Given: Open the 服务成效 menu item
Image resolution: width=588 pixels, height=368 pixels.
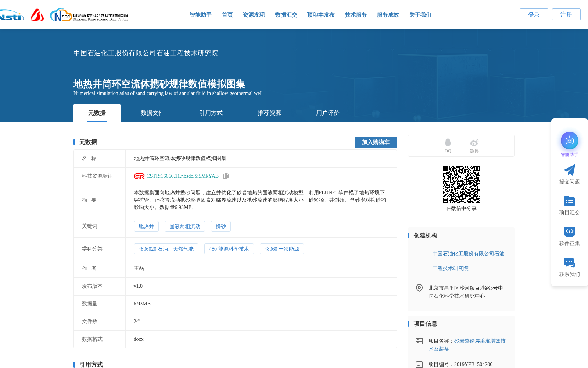Looking at the screenshot, I should coord(388,15).
